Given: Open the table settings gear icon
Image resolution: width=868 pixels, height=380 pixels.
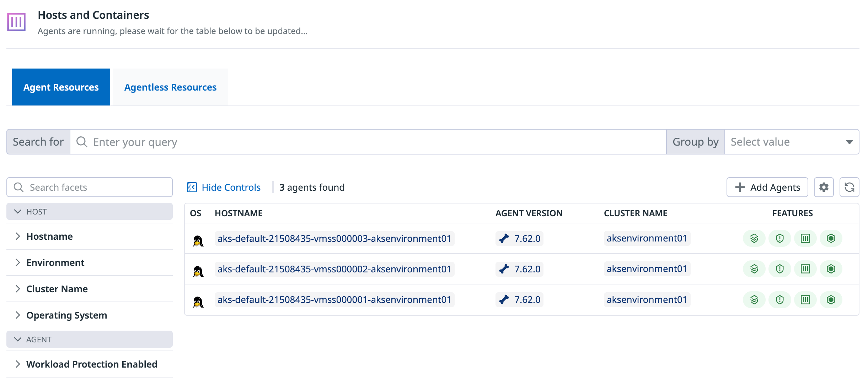Looking at the screenshot, I should point(824,187).
